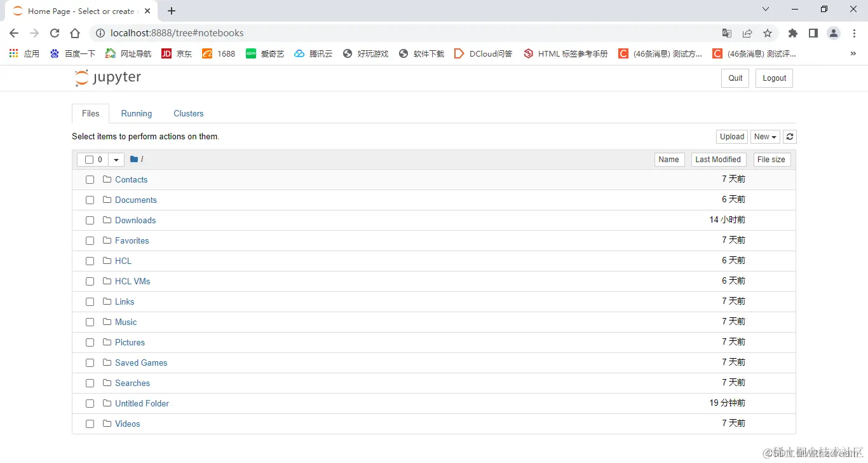Screen dimensions: 868x463
Task: Check the Untitled Folder checkbox
Action: pyautogui.click(x=90, y=404)
